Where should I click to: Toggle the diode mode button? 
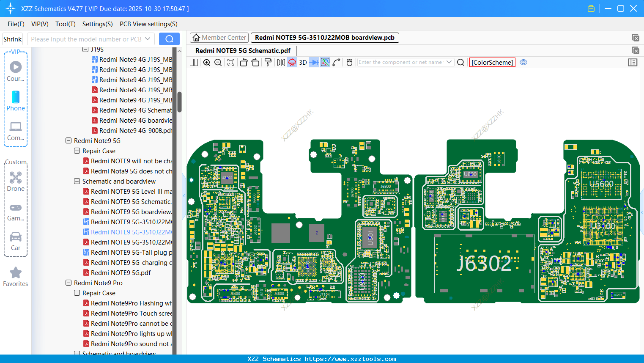(314, 63)
